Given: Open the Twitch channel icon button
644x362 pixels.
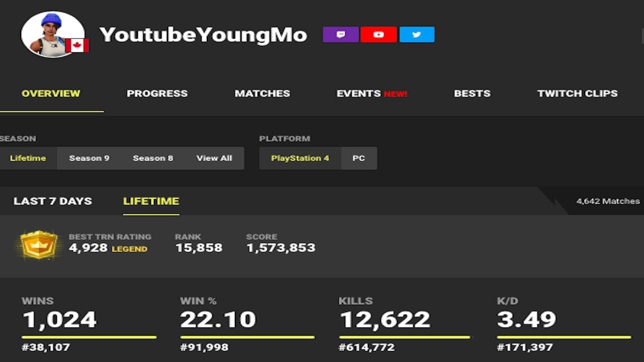Looking at the screenshot, I should point(341,35).
